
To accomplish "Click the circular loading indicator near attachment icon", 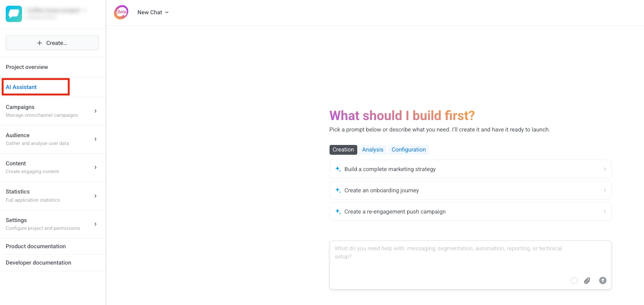I will pyautogui.click(x=574, y=281).
